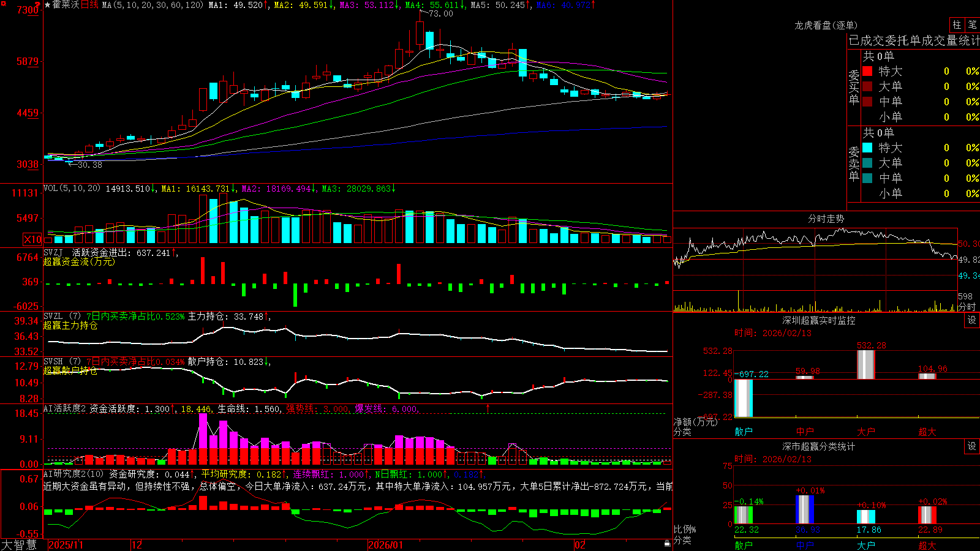Click the dark red 中单 buy-order swatch

click(867, 102)
